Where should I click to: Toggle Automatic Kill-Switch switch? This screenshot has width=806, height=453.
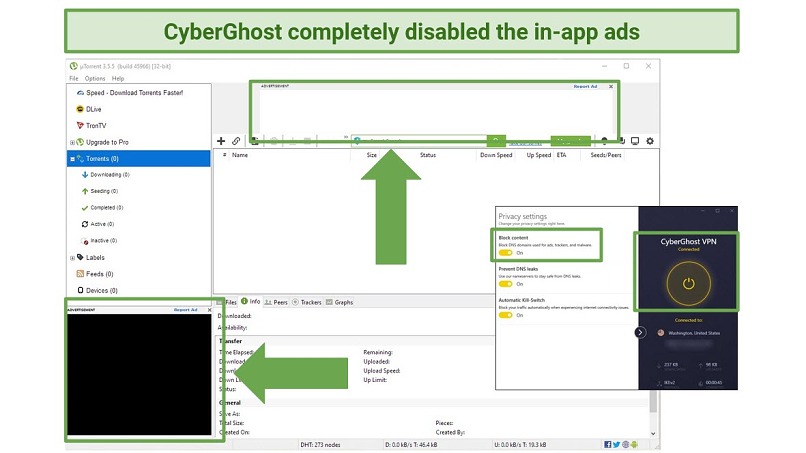coord(506,315)
